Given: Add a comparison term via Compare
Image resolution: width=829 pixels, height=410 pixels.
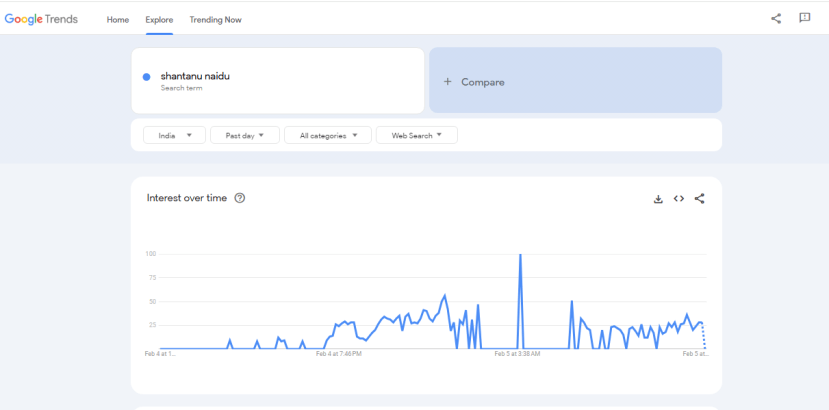Looking at the screenshot, I should (x=575, y=80).
